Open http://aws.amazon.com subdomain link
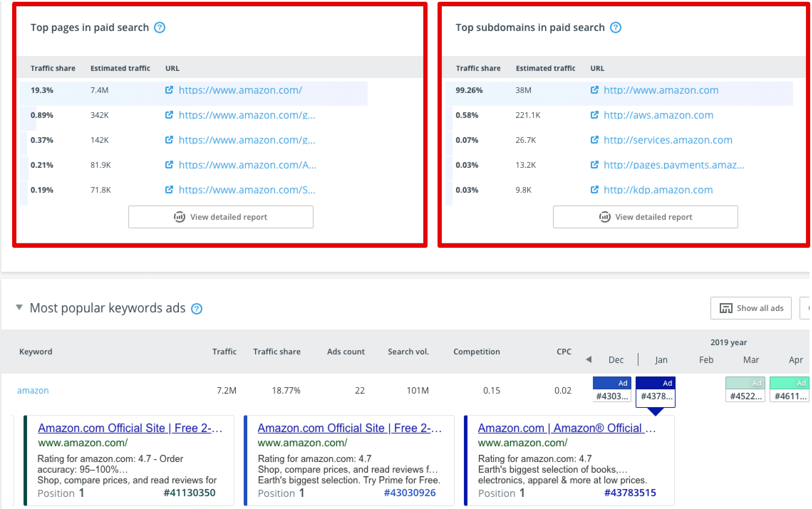The width and height of the screenshot is (812, 509). 658,115
